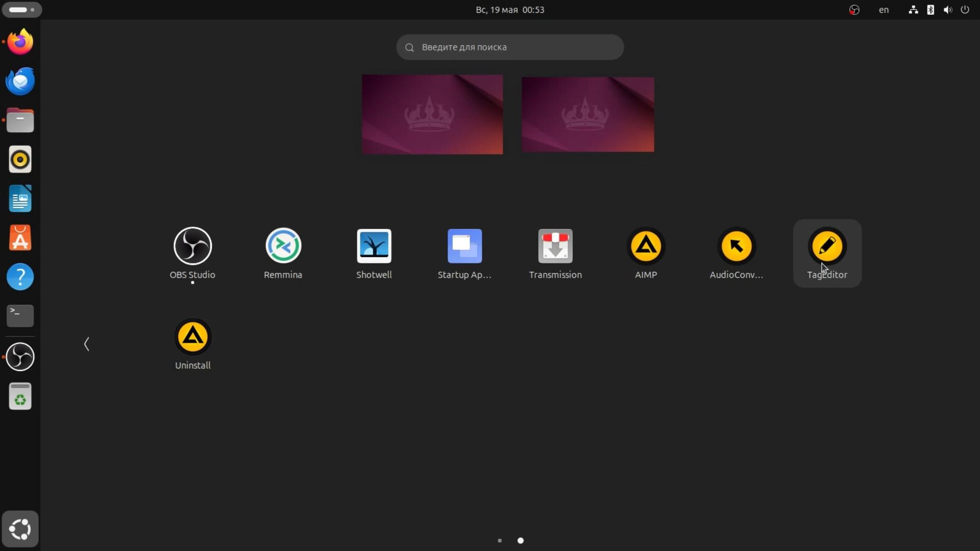Launch Startup Applications icon

click(x=464, y=253)
